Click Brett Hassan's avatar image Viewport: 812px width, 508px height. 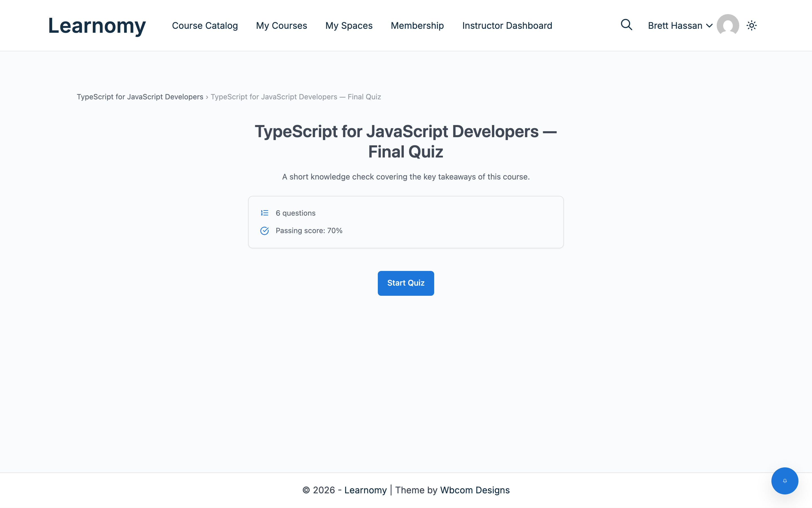point(728,25)
